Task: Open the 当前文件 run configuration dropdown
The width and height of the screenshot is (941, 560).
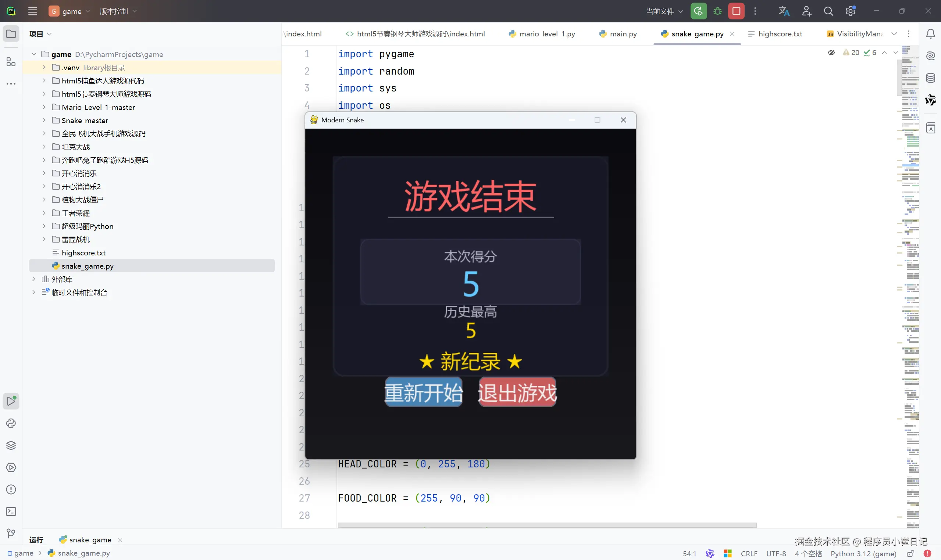Action: [664, 11]
